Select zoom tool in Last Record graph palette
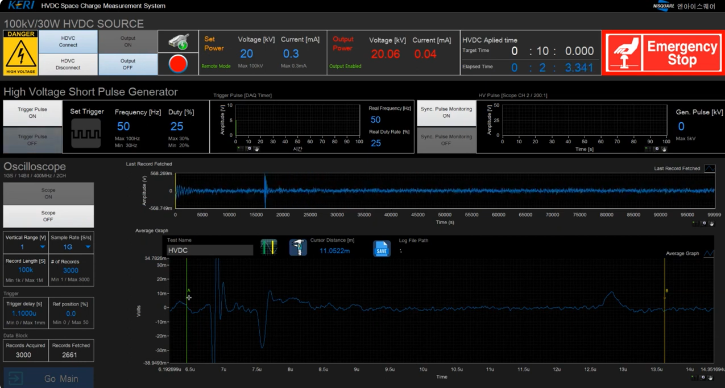This screenshot has height=388, width=725. [x=704, y=223]
